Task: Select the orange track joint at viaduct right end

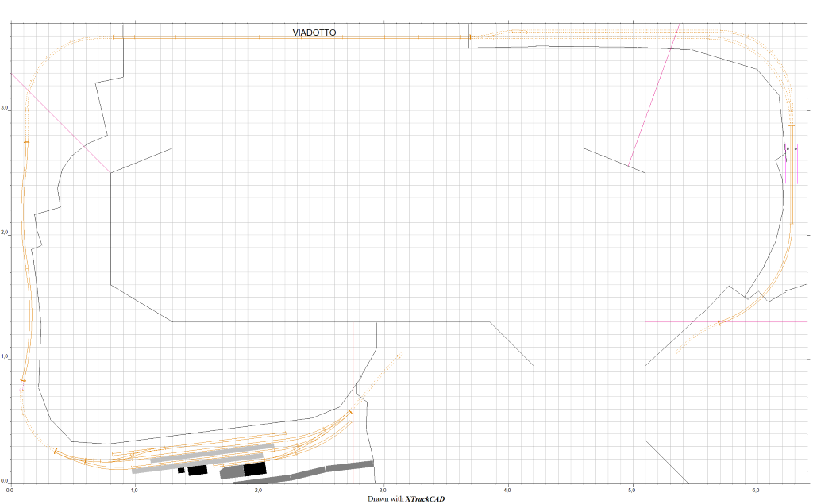Action: (x=470, y=37)
